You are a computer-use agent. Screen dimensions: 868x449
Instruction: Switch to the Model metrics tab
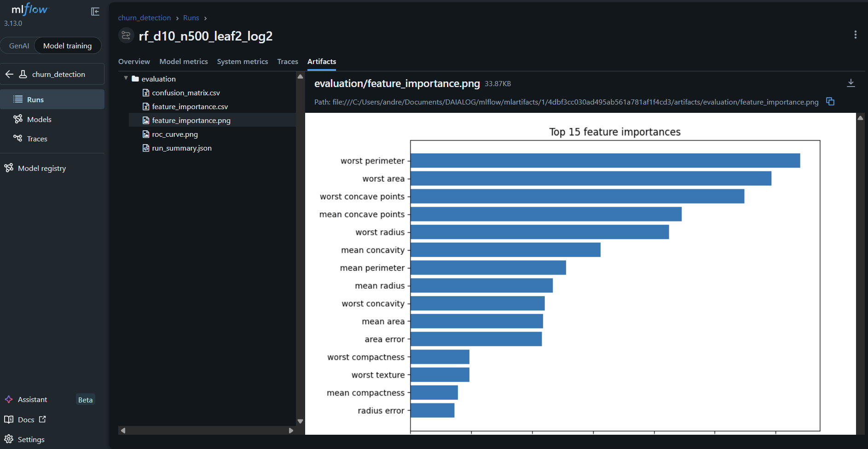point(184,61)
